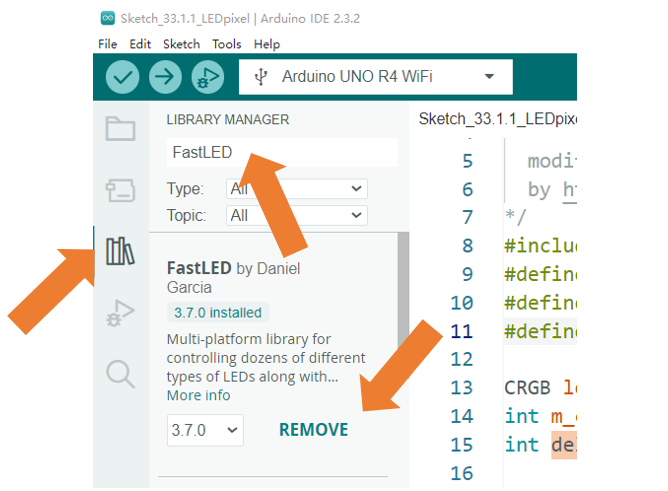Select the Library Manager books icon
The image size is (668, 491).
[121, 251]
